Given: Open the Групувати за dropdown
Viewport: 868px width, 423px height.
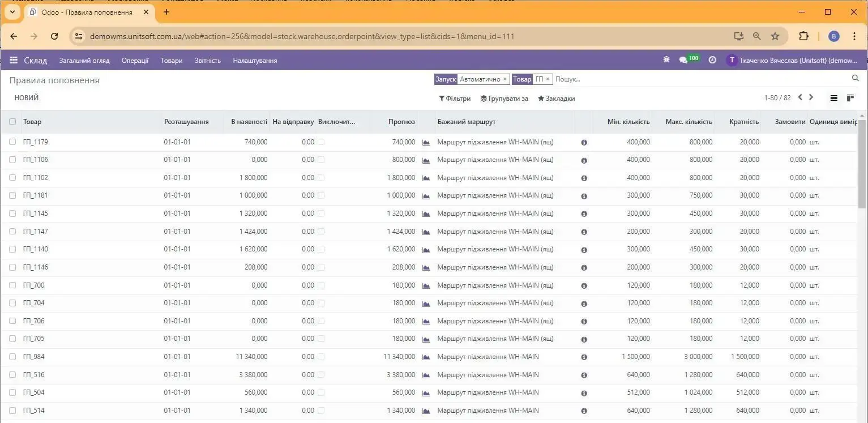Looking at the screenshot, I should [x=505, y=98].
